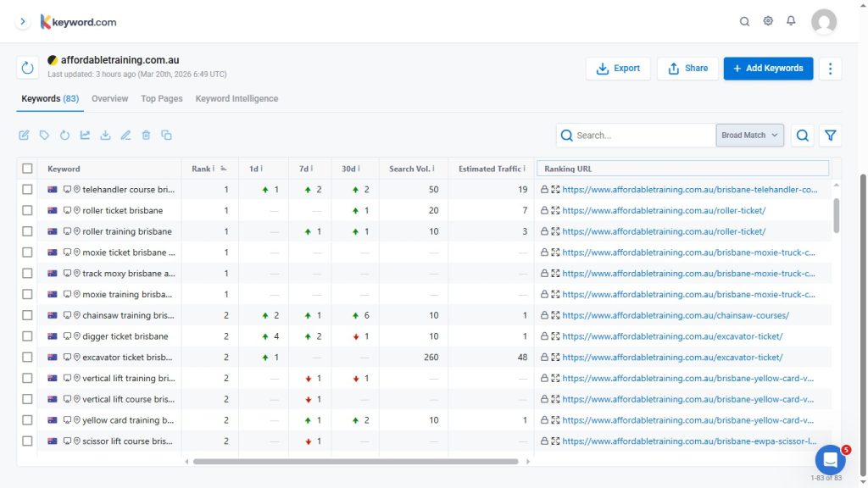Screen dimensions: 868x488
Task: Switch to the Overview tab
Action: 109,98
